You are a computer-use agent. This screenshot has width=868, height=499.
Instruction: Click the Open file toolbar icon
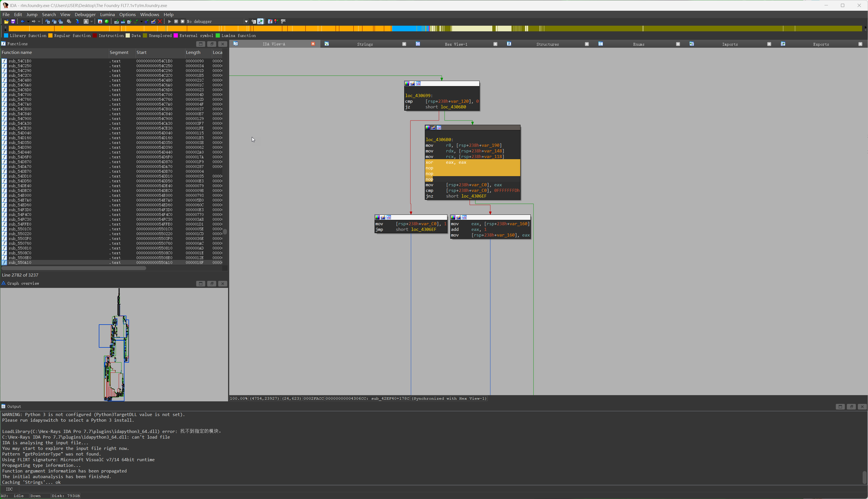click(6, 21)
